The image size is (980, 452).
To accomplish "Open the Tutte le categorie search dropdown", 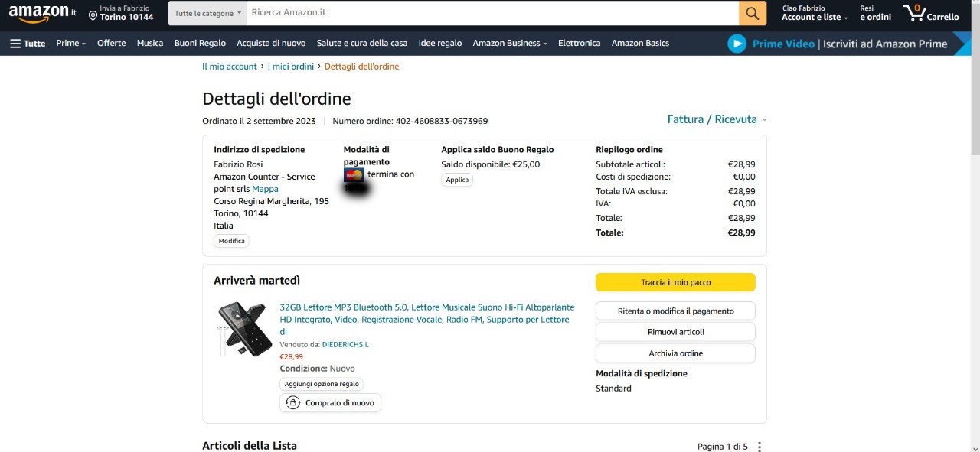I will pos(207,13).
